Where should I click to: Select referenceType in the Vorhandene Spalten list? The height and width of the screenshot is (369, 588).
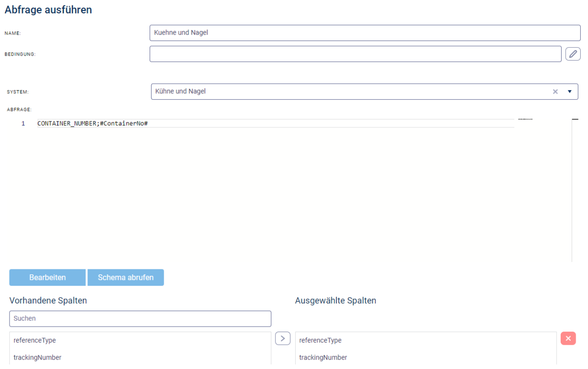pos(35,340)
